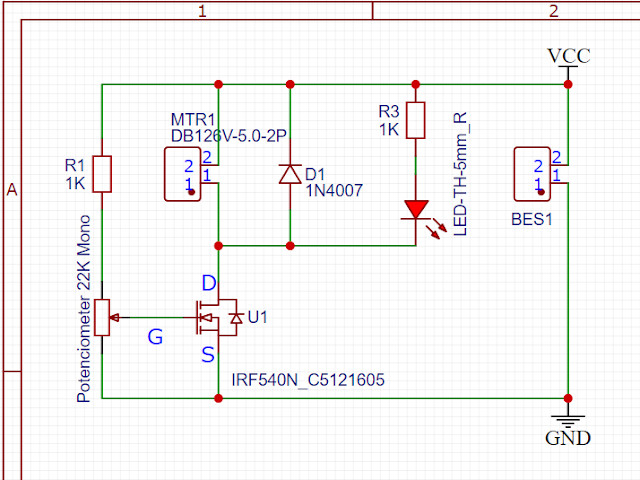This screenshot has width=640, height=480.
Task: Click the 'MTR1' designator text
Action: pyautogui.click(x=193, y=120)
